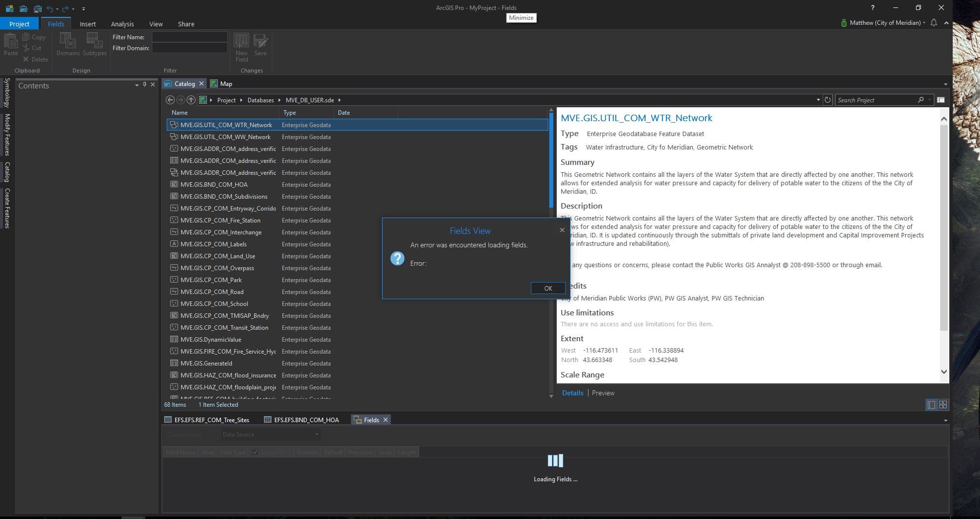The height and width of the screenshot is (519, 980).
Task: Open the Undo history dropdown arrow
Action: 57,9
